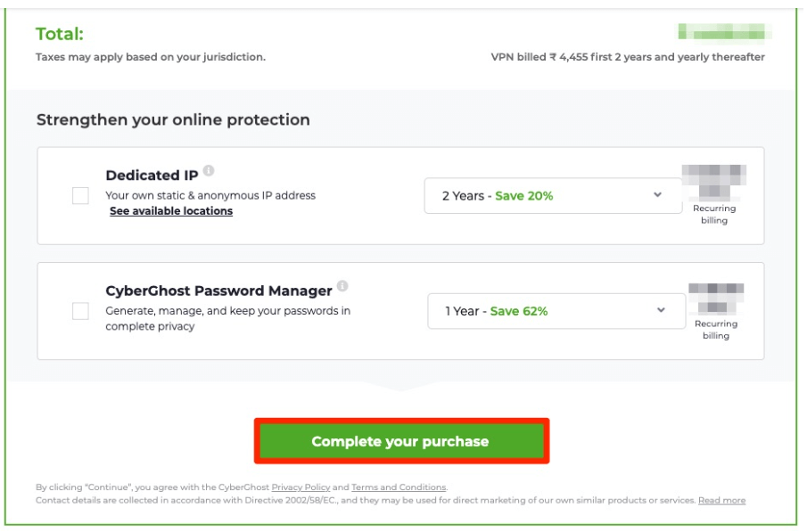Open the 2 Years - Save 20% dropdown
807x532 pixels.
pos(553,195)
